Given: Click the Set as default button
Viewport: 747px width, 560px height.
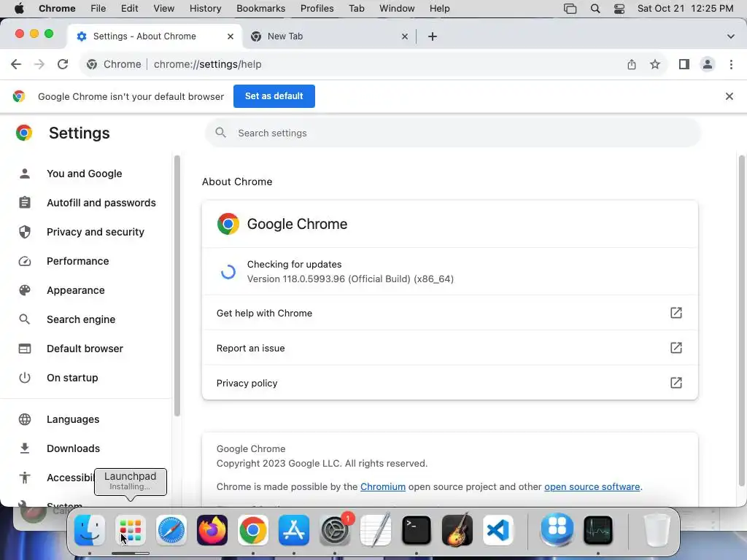Looking at the screenshot, I should click(x=274, y=96).
